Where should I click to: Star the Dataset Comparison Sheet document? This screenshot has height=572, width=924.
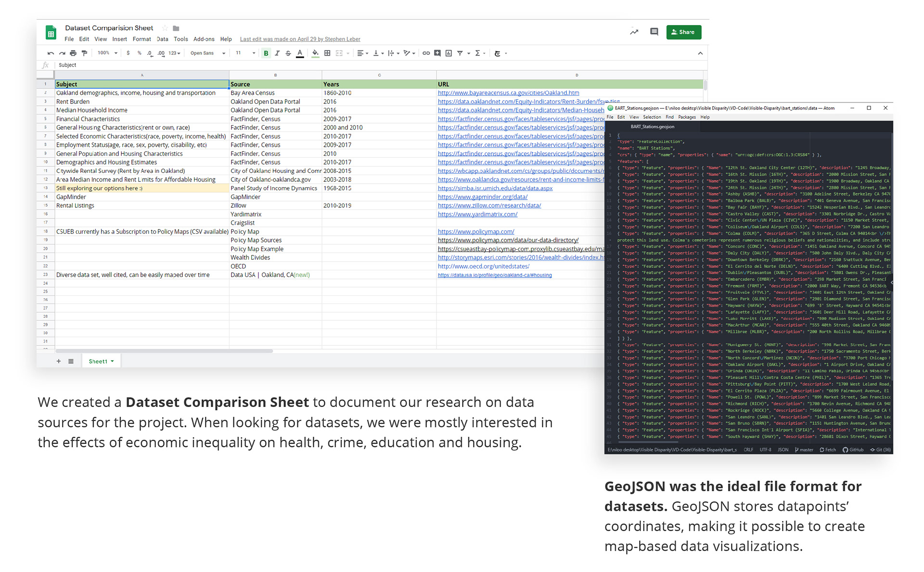coord(165,28)
